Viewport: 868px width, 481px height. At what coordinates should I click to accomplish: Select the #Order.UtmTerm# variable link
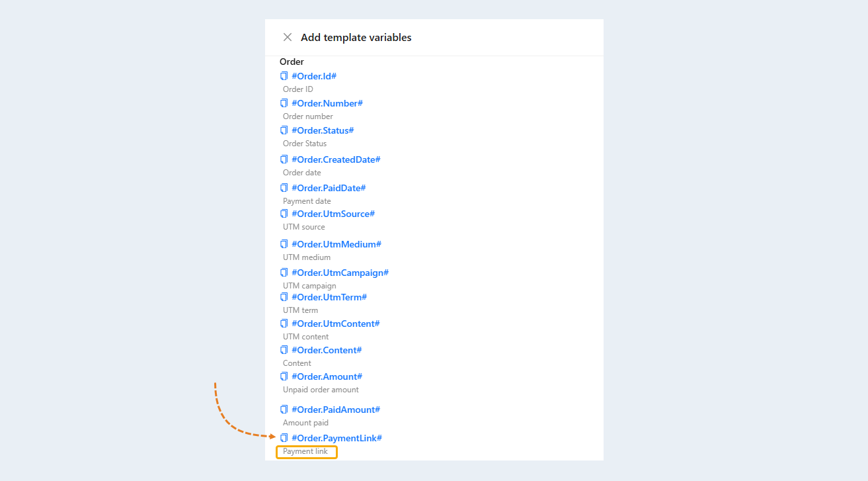click(329, 297)
